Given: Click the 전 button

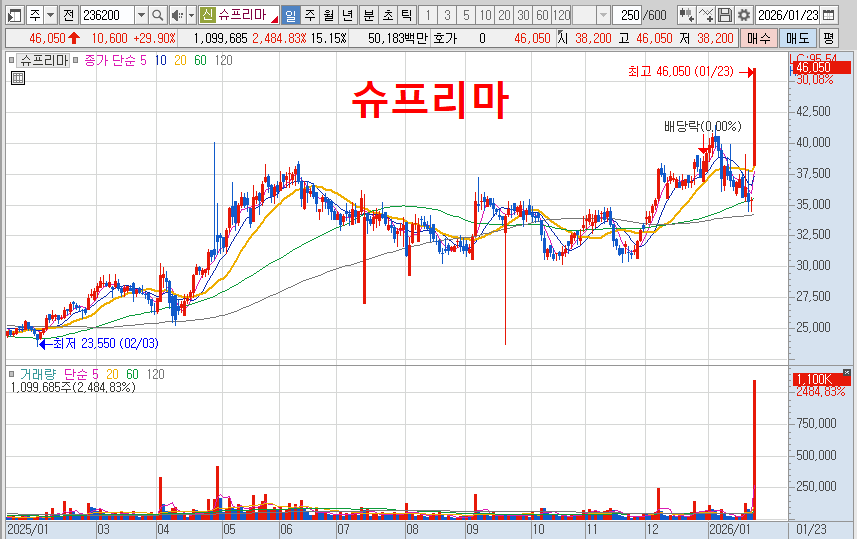Looking at the screenshot, I should [68, 15].
